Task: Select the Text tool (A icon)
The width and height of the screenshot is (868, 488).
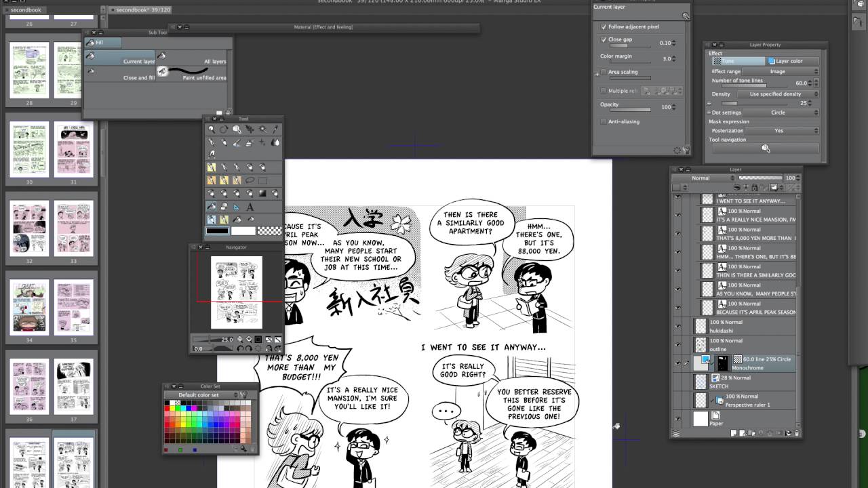Action: (250, 207)
